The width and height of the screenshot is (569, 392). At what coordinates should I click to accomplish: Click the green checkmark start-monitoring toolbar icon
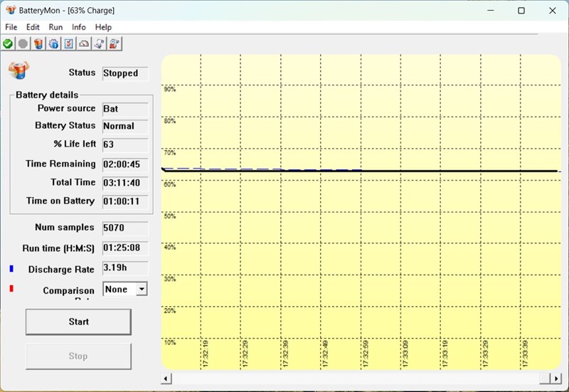pyautogui.click(x=8, y=44)
